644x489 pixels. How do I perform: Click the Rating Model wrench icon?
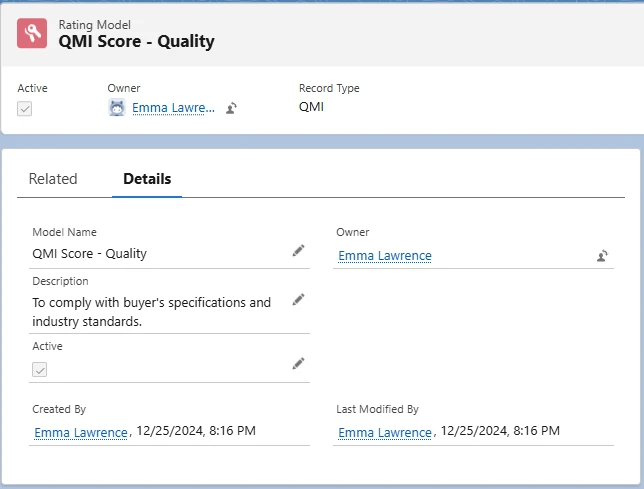point(31,34)
